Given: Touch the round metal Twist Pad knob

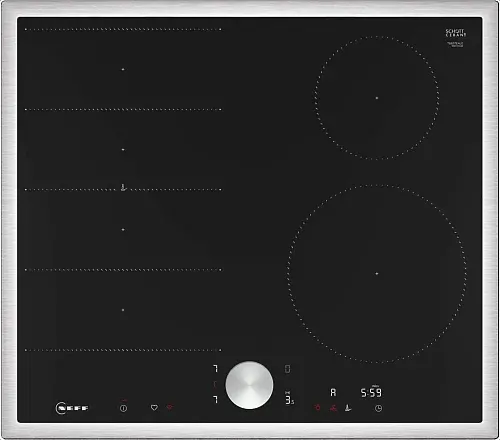Looking at the screenshot, I should [249, 385].
